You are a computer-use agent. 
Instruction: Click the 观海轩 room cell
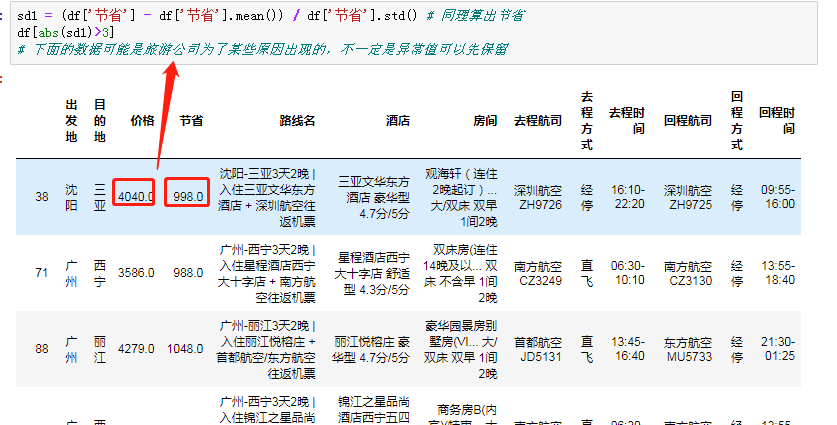click(x=462, y=197)
